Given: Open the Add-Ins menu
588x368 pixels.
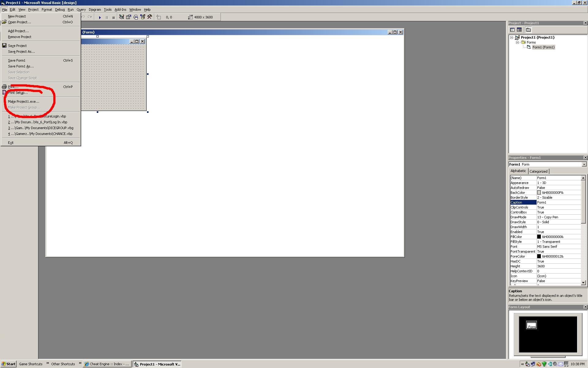Looking at the screenshot, I should pos(120,10).
